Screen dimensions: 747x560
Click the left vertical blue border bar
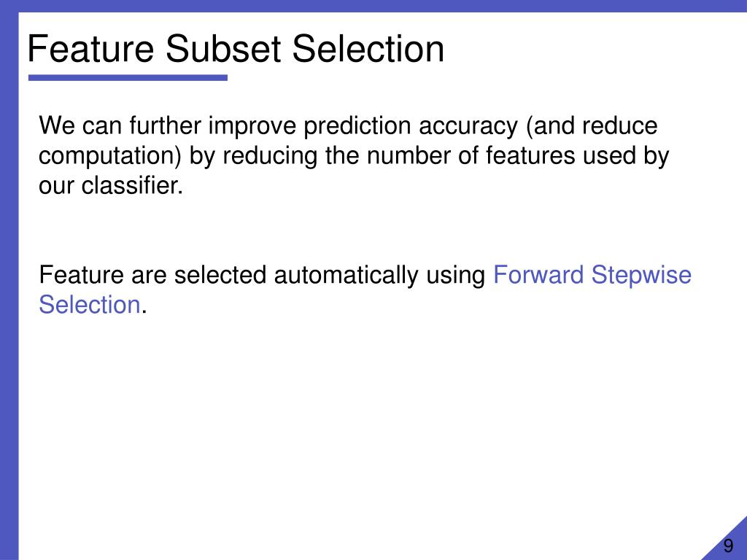coord(9,286)
